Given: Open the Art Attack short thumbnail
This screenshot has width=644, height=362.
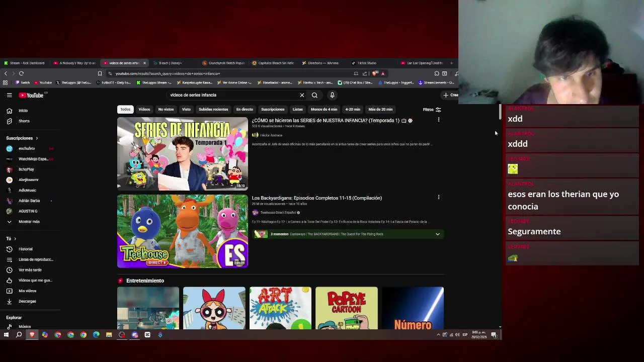Looking at the screenshot, I should tap(280, 308).
